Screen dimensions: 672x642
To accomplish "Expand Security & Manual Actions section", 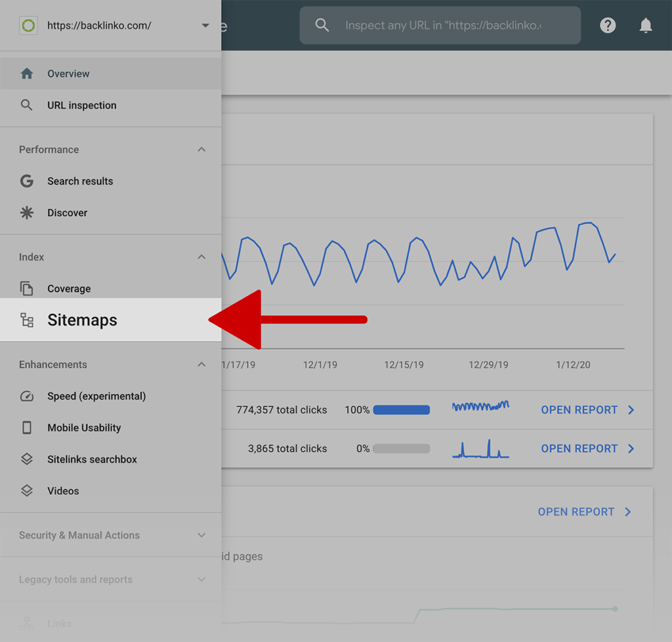I will pyautogui.click(x=201, y=536).
